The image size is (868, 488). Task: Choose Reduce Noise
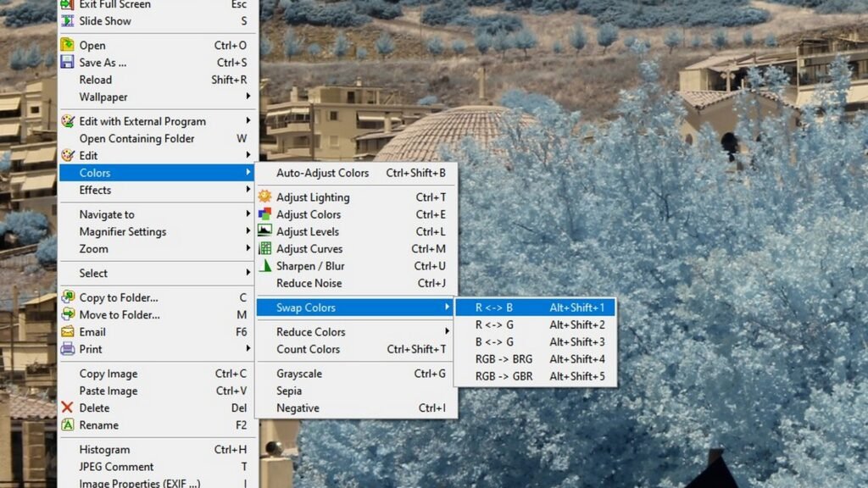(357, 283)
